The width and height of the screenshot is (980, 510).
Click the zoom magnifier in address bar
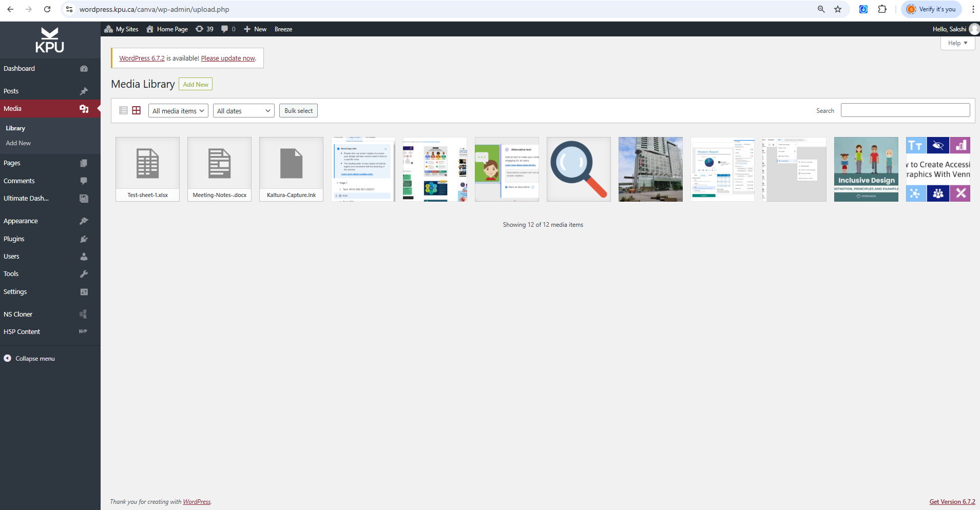click(821, 9)
